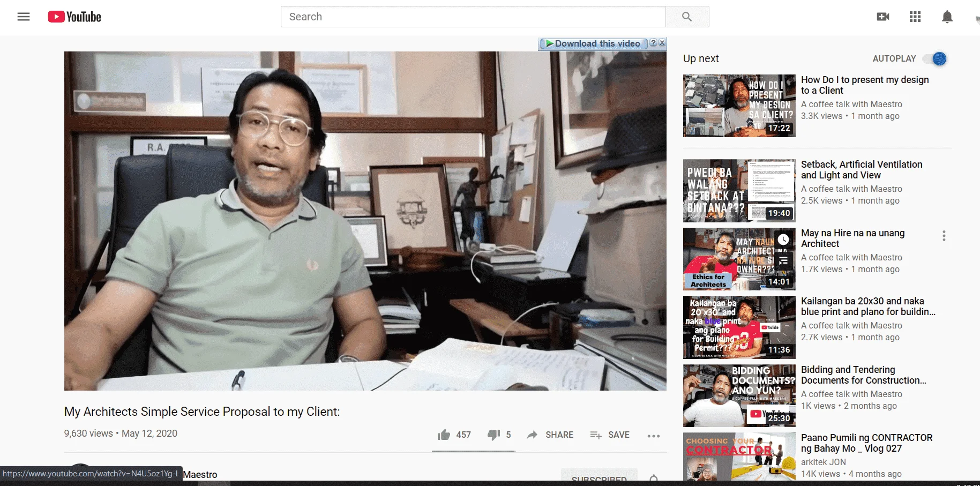980x486 pixels.
Task: Open the hamburger guide menu
Action: pos(24,17)
